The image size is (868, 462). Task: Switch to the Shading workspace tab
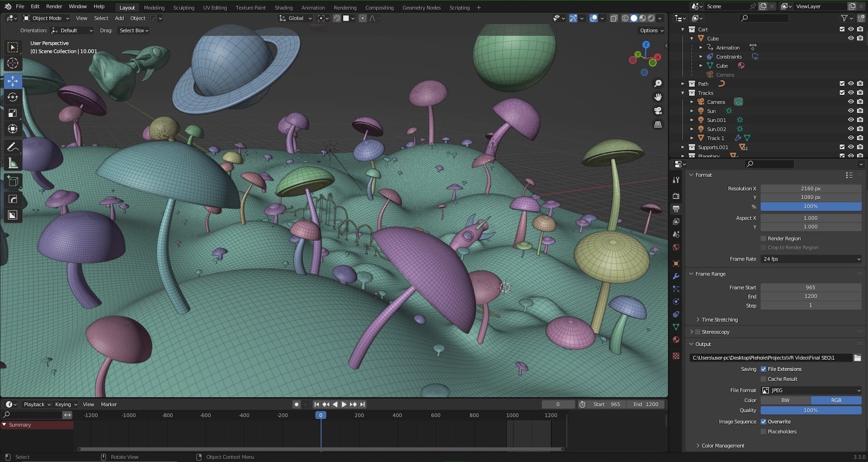point(283,8)
